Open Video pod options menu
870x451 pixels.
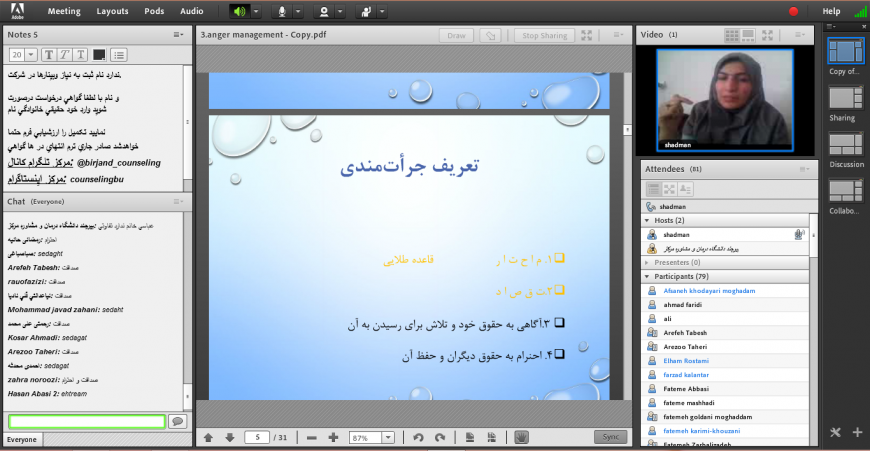point(800,34)
